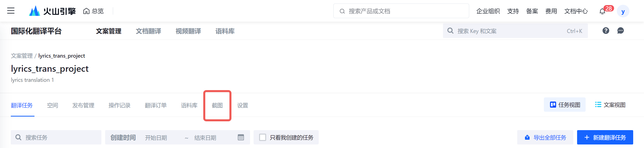The image size is (644, 148).
Task: Enable 只看我创建的任务 checkbox
Action: [x=263, y=137]
